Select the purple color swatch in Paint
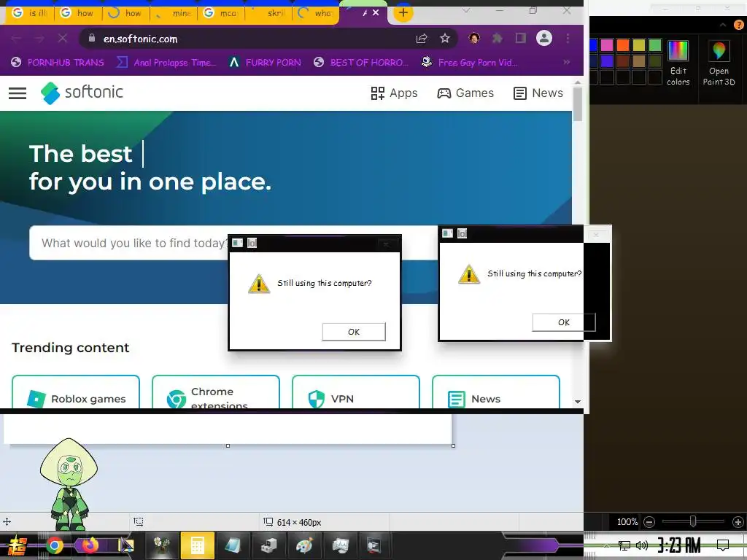Image resolution: width=747 pixels, height=560 pixels. (606, 61)
